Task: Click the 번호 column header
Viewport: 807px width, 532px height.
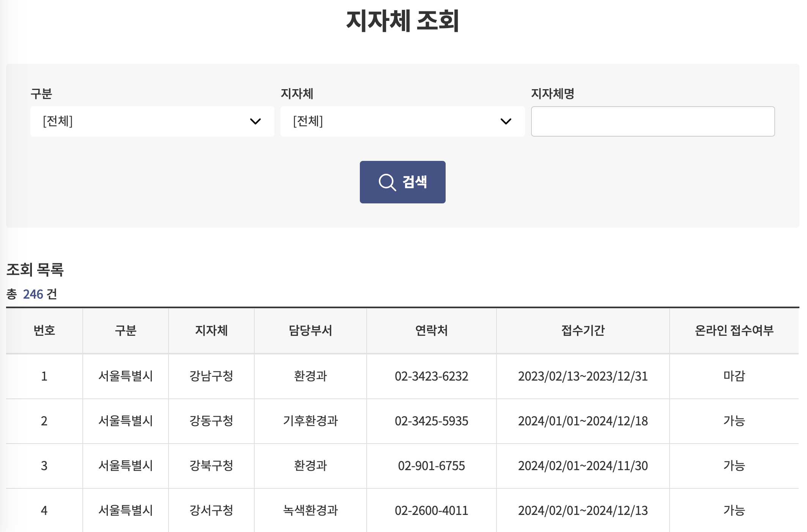Action: tap(44, 331)
